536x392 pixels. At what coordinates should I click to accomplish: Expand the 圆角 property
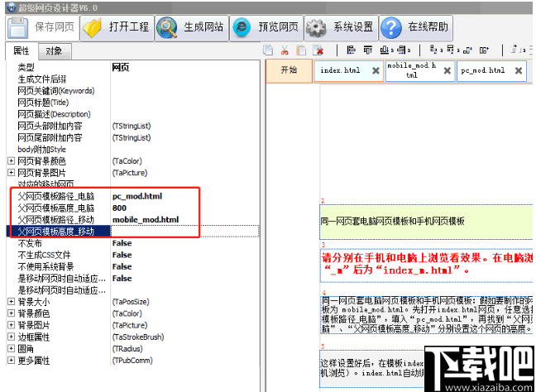[12, 348]
